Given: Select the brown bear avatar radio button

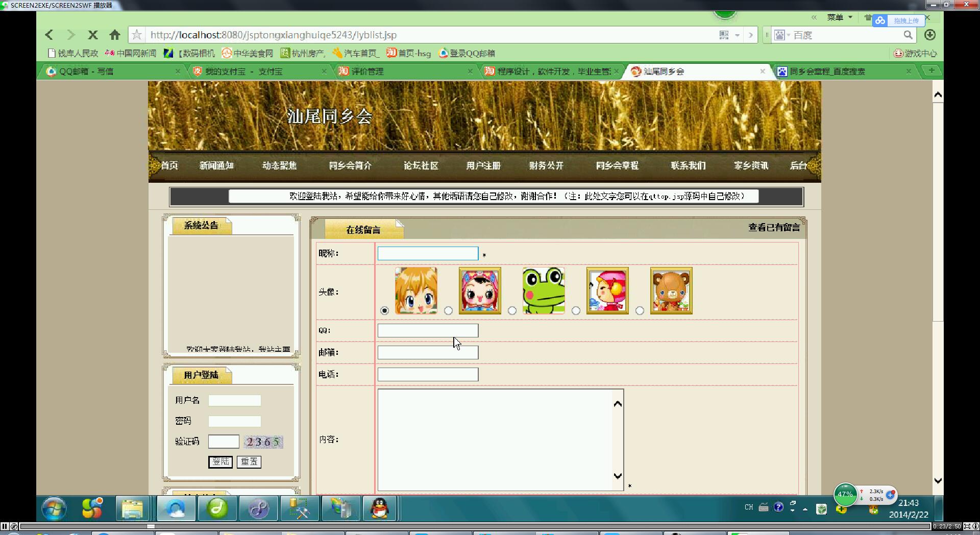Looking at the screenshot, I should tap(640, 310).
